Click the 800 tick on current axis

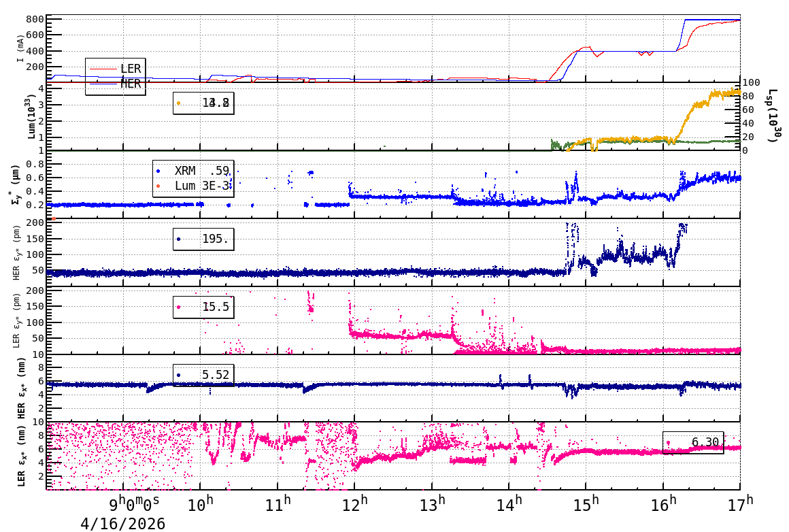[x=35, y=19]
